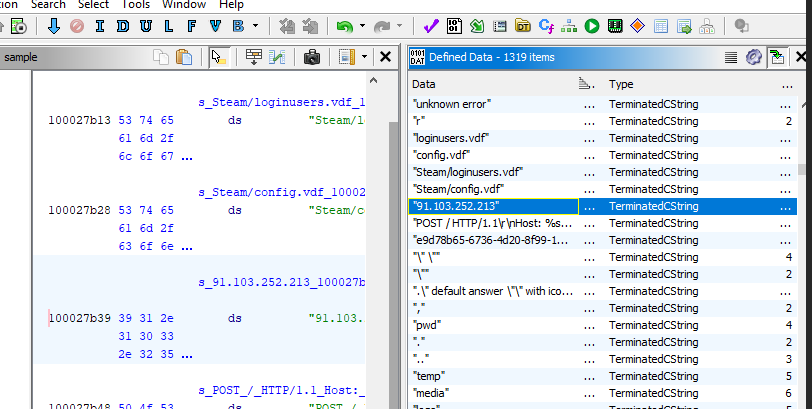Click the purple checkmark toolbar icon
The height and width of the screenshot is (409, 812).
point(431,25)
